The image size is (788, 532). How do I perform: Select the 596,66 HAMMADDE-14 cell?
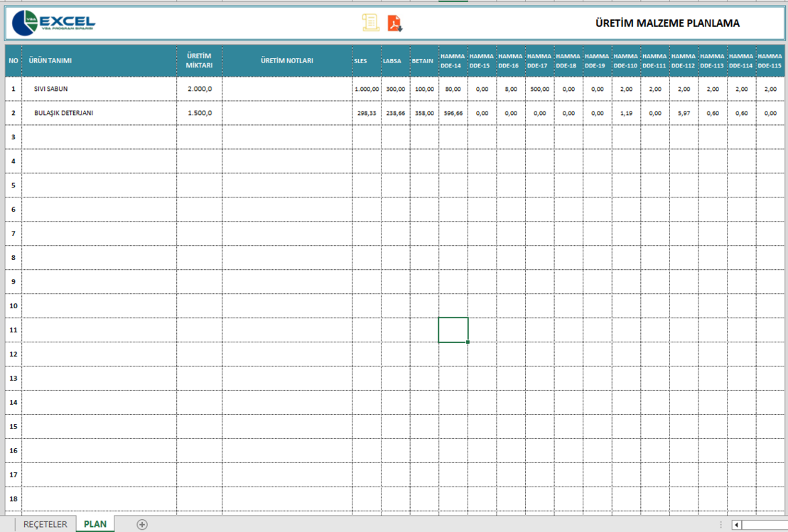pyautogui.click(x=453, y=113)
